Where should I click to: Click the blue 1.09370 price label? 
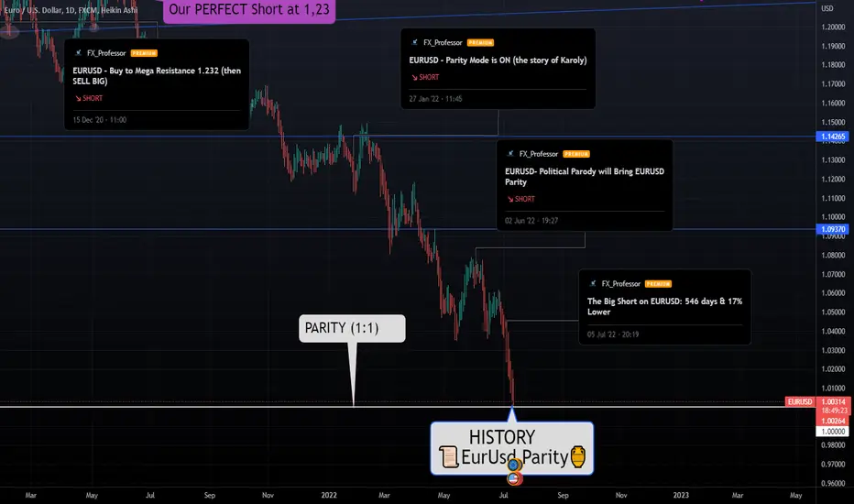pos(833,229)
